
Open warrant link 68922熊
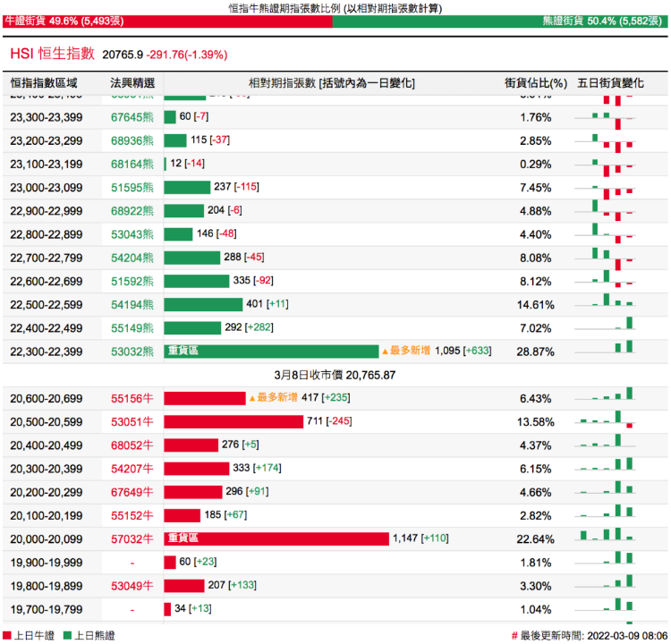pyautogui.click(x=132, y=211)
